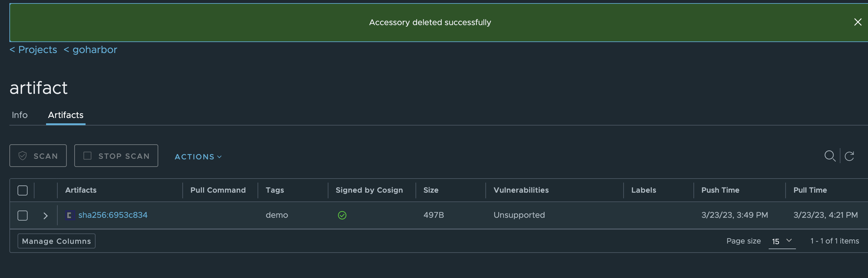868x278 pixels.
Task: Check the select-all checkbox in the table header
Action: point(22,190)
